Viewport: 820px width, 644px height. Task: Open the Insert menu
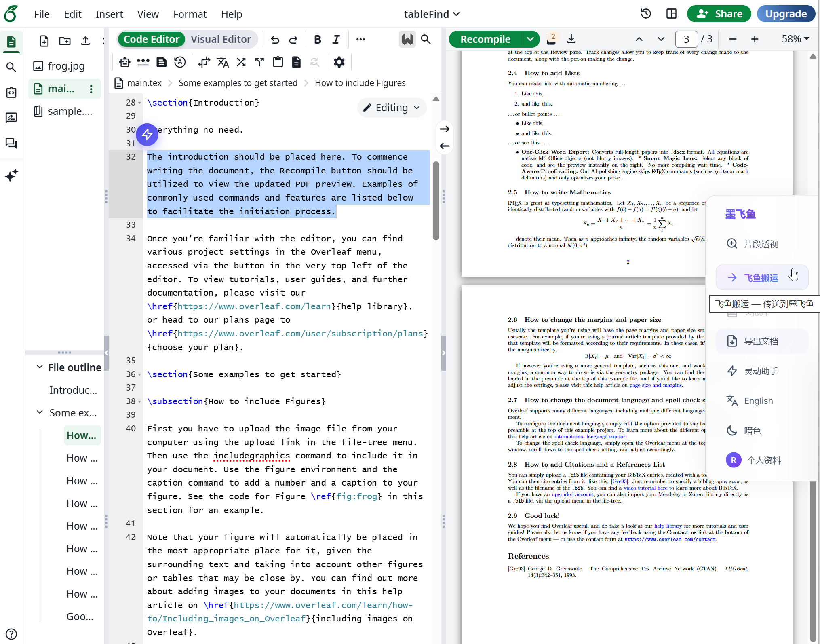click(109, 14)
